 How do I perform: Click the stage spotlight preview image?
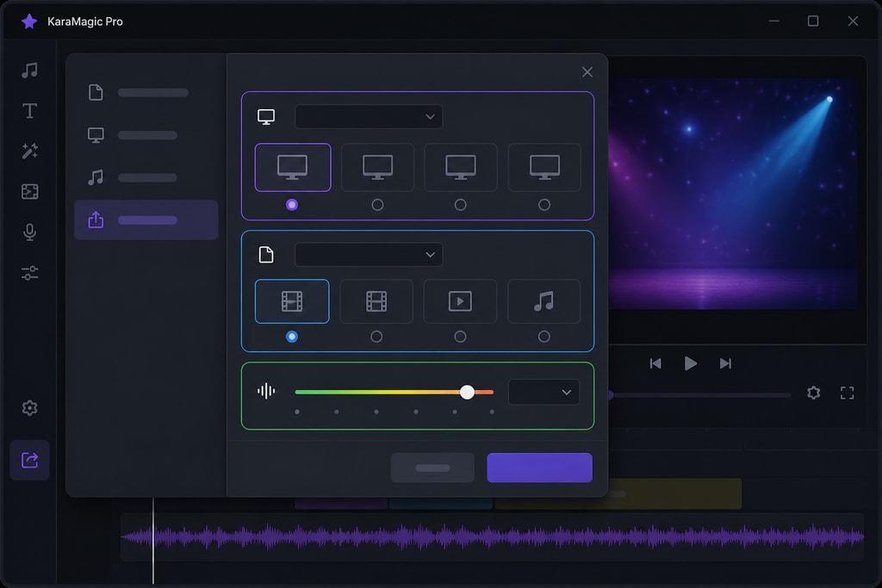pos(731,194)
